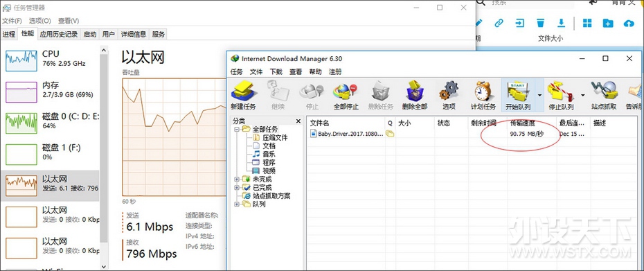Select the Baby.Driver.2017.1080 download row
Image resolution: width=644 pixels, height=271 pixels.
473,134
